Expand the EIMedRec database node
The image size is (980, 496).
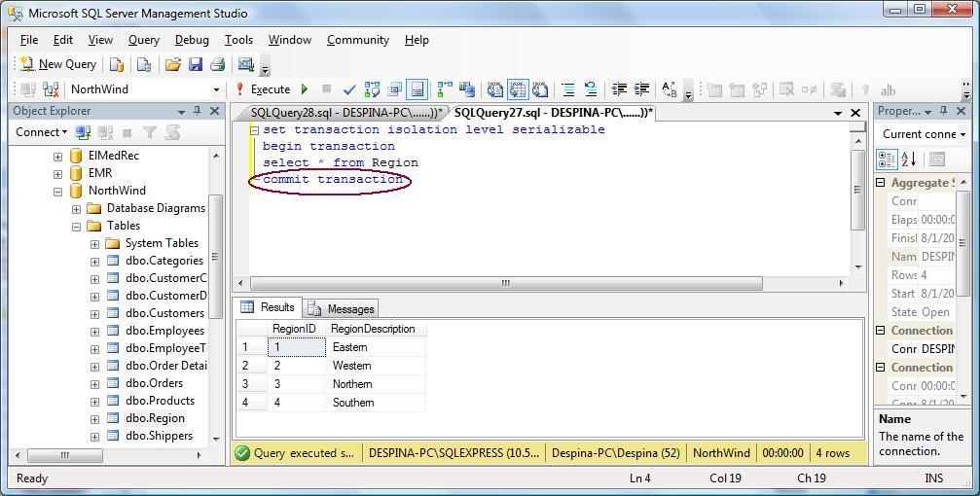coord(58,157)
